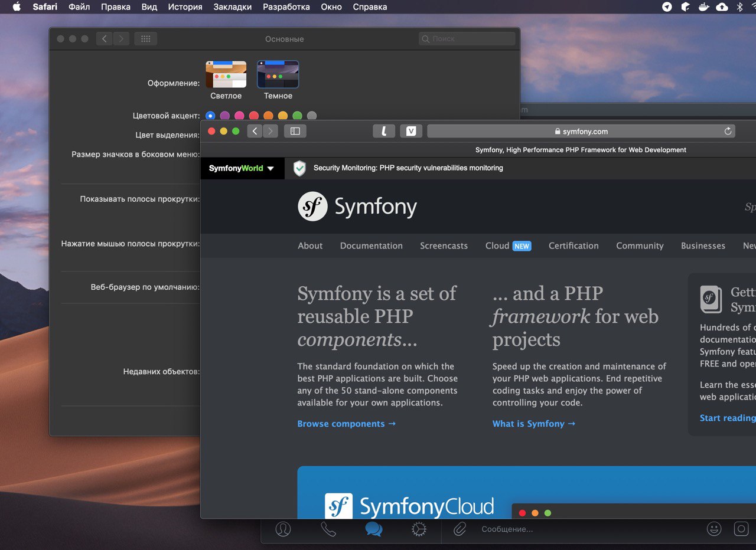Choose the red accent color
Image resolution: width=756 pixels, height=550 pixels.
pyautogui.click(x=254, y=116)
